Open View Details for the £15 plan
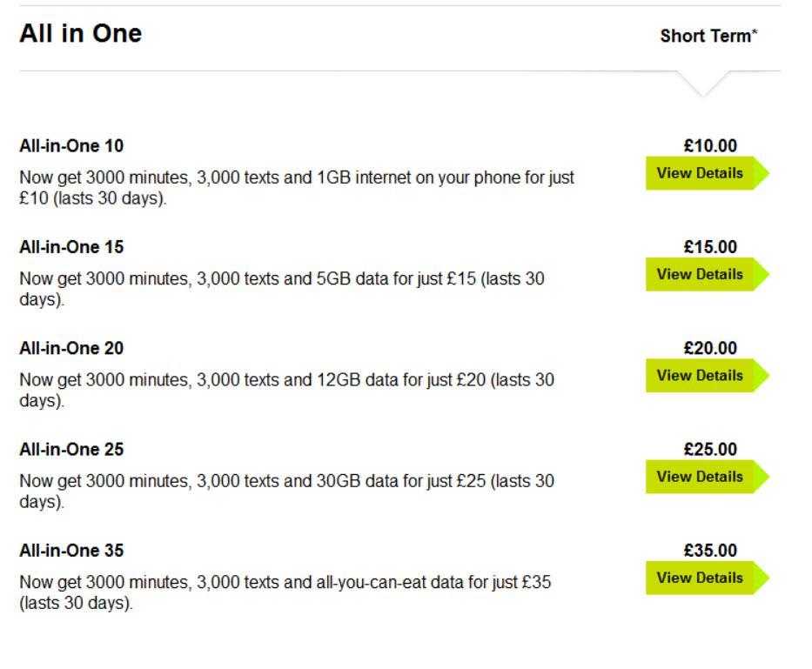Viewport: 812px width, 669px height. point(701,274)
